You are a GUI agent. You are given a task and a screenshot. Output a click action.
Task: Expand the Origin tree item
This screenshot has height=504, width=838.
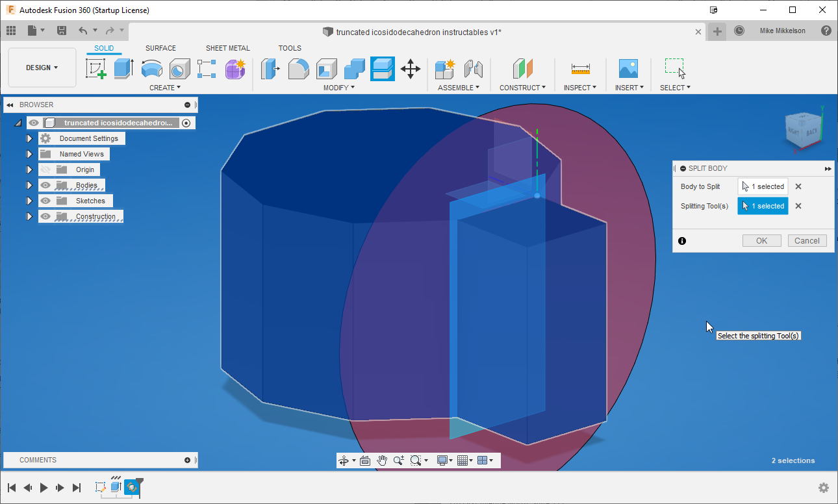tap(29, 169)
